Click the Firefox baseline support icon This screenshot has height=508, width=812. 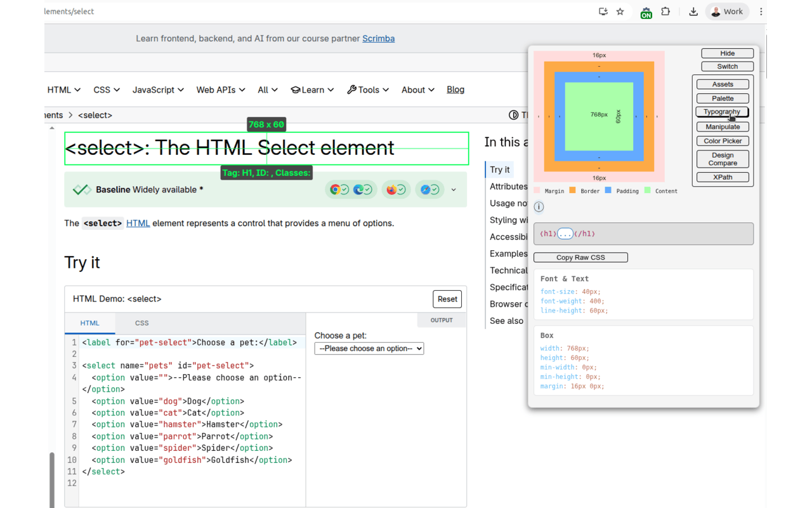[391, 189]
